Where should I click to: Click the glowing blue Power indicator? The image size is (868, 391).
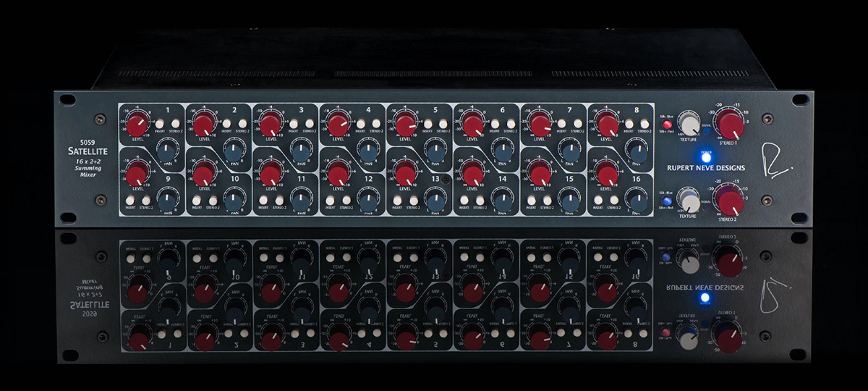(x=706, y=157)
